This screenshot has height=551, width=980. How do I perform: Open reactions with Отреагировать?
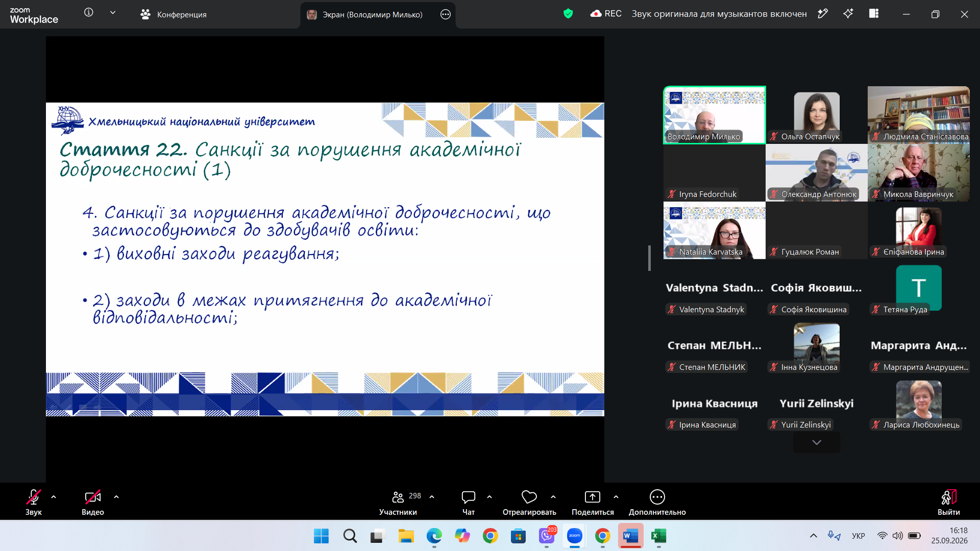529,503
